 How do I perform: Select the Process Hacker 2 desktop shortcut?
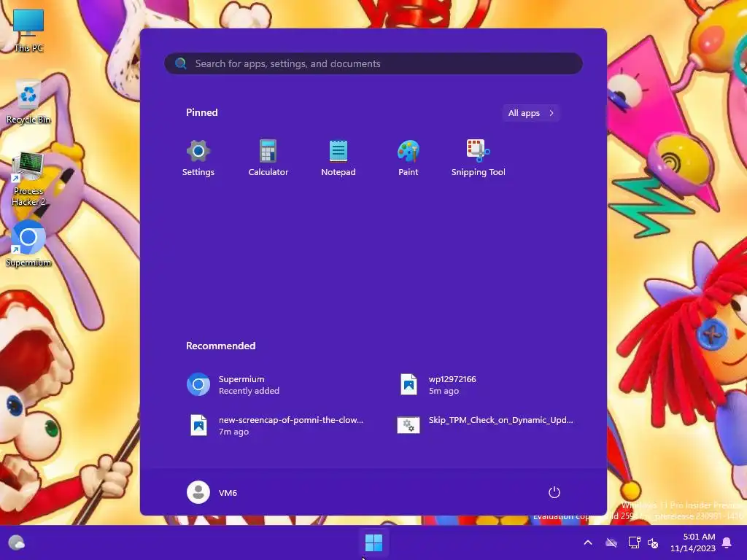coord(28,179)
